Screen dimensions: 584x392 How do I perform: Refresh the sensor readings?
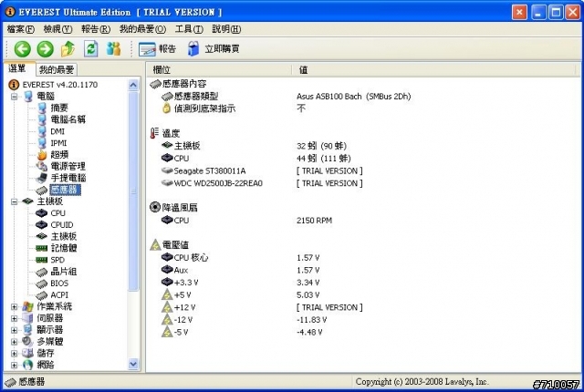tap(91, 48)
